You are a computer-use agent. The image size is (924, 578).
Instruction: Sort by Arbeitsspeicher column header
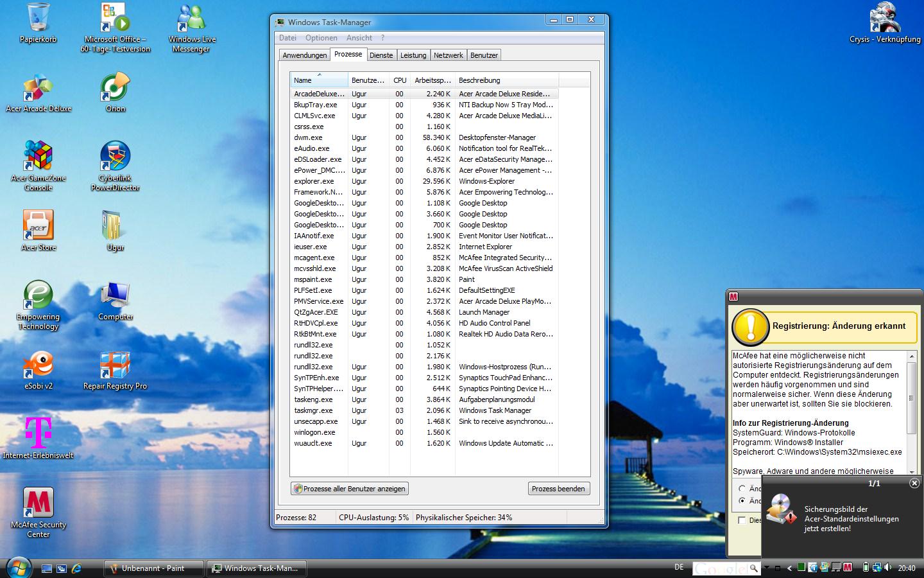pos(432,80)
